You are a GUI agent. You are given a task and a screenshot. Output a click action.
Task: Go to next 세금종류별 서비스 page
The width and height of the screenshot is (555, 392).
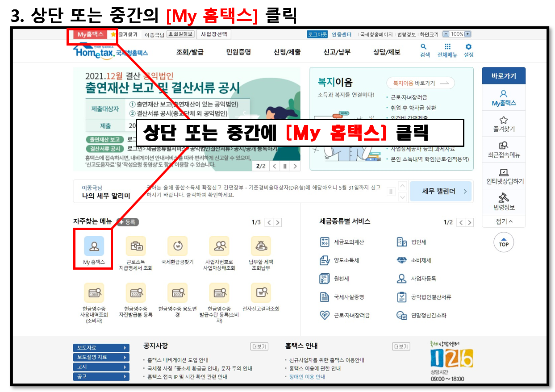click(469, 222)
